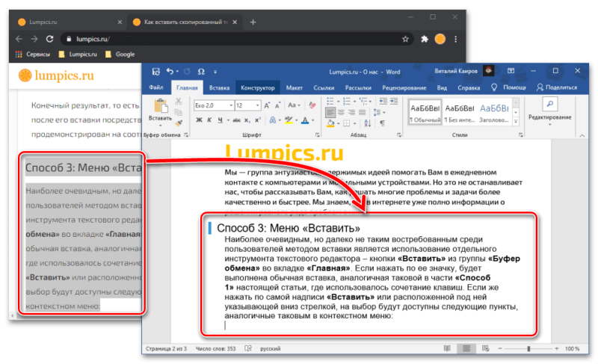Center the paragraph text

[341, 112]
